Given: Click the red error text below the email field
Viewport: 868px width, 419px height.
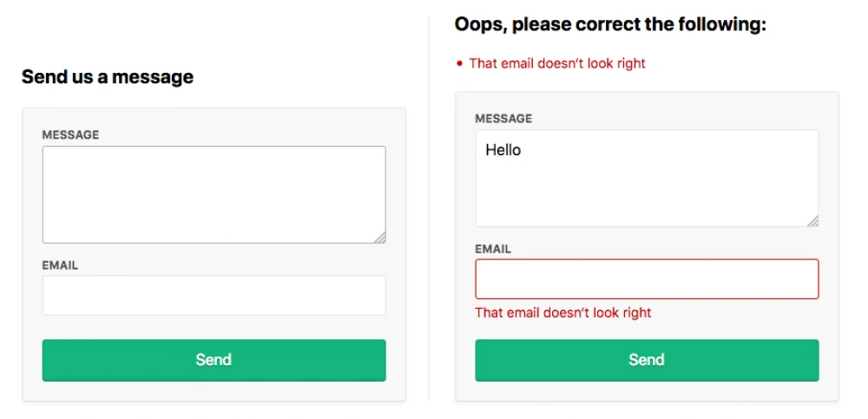Looking at the screenshot, I should click(562, 312).
